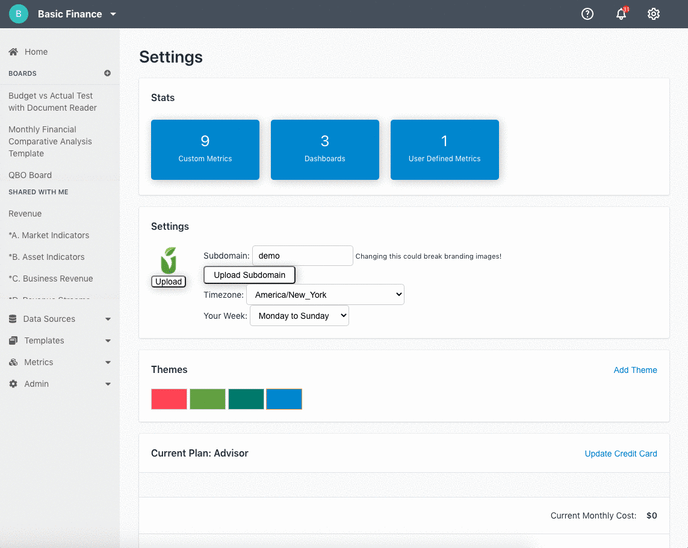The height and width of the screenshot is (548, 688).
Task: Expand the Admin menu arrow
Action: point(108,384)
